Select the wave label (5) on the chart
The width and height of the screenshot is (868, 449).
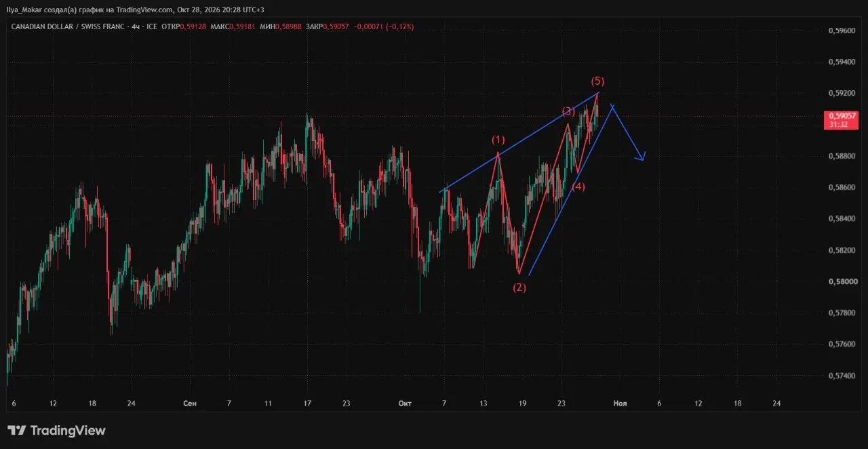tap(598, 81)
